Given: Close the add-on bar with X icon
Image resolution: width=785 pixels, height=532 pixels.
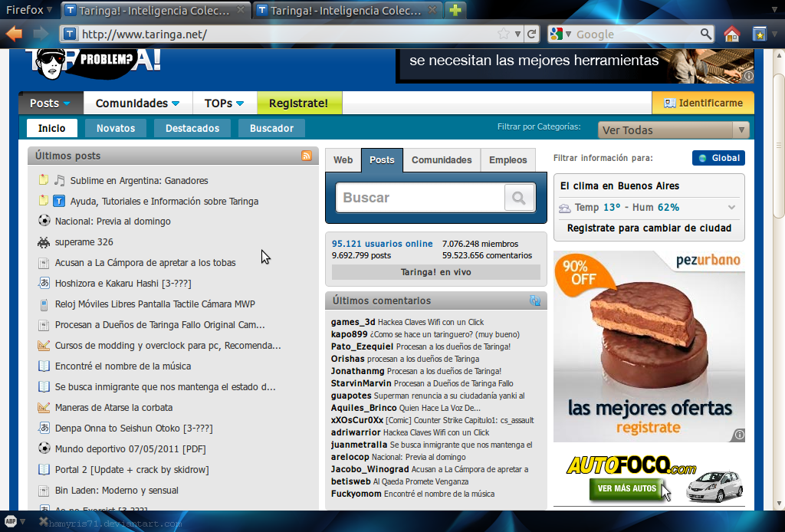Looking at the screenshot, I should 44,522.
